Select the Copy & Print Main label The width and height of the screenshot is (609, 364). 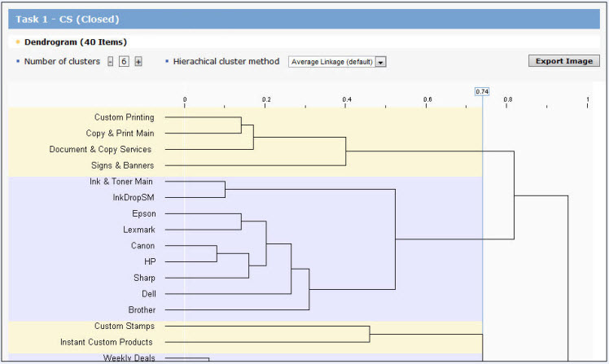(x=120, y=134)
